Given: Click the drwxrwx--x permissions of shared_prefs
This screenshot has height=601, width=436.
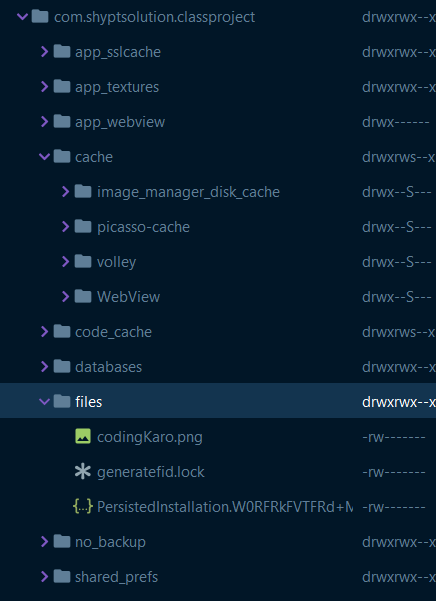Looking at the screenshot, I should click(x=398, y=577).
